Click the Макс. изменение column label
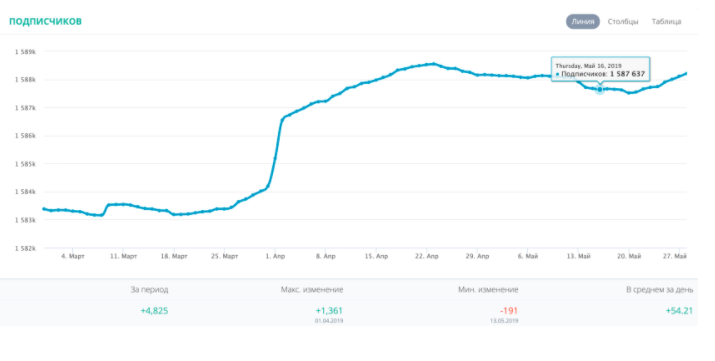715x361 pixels. tap(312, 289)
